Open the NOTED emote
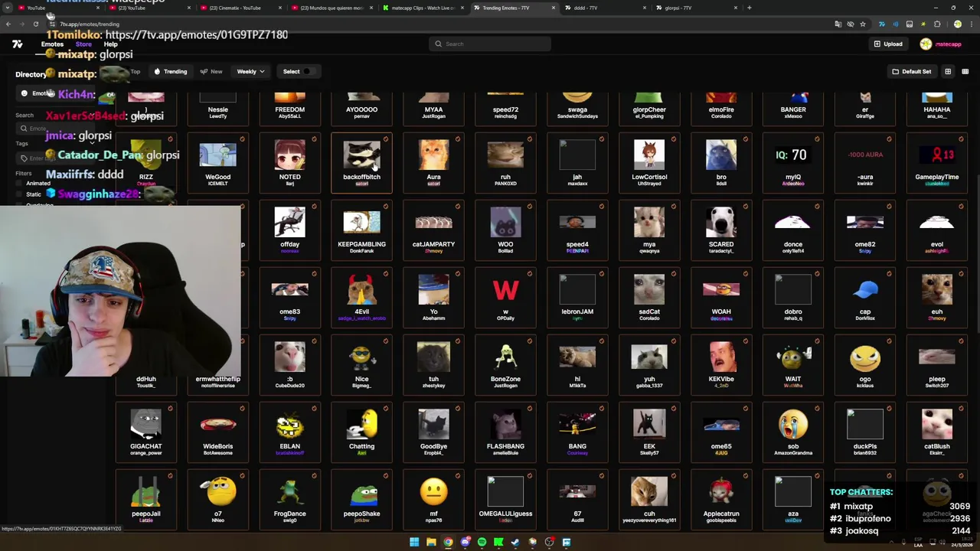The image size is (980, 551). coord(289,162)
